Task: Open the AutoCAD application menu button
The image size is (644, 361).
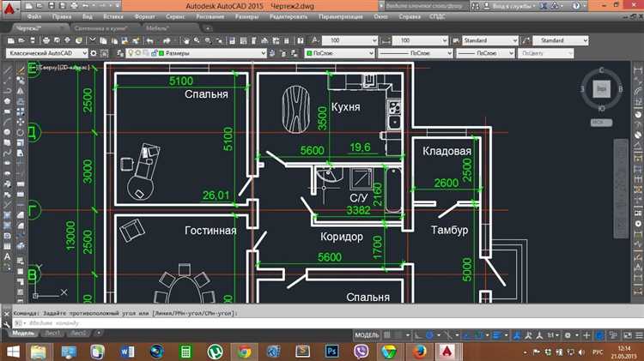Action: [9, 9]
